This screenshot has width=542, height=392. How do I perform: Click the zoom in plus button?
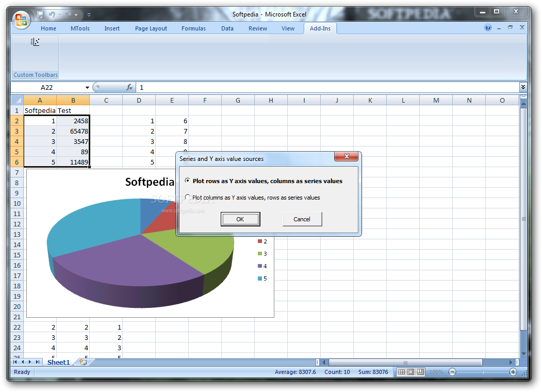[x=513, y=372]
